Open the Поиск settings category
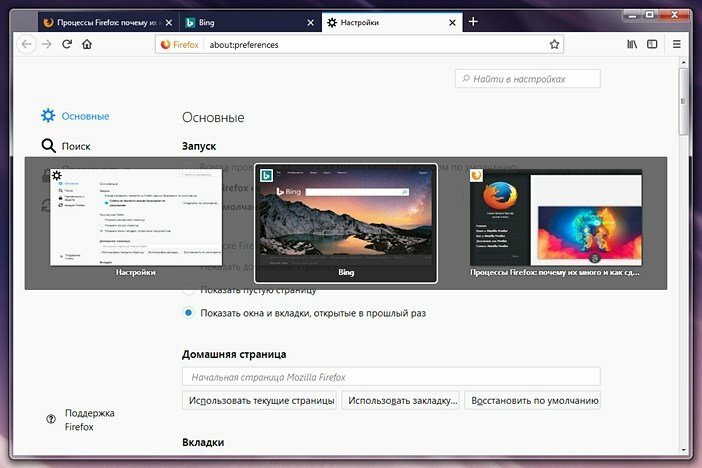The image size is (702, 468). point(66,146)
